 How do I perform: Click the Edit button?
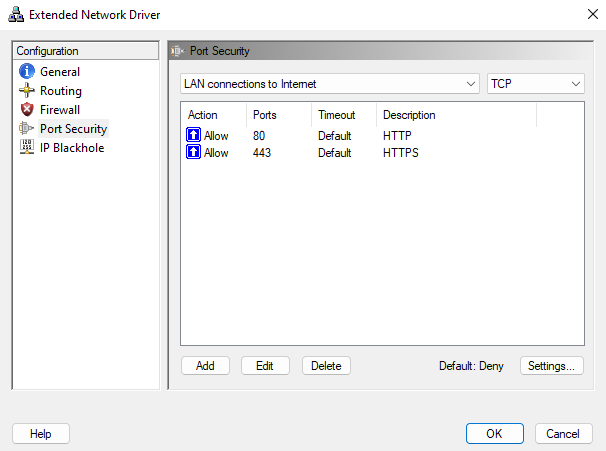click(x=265, y=366)
